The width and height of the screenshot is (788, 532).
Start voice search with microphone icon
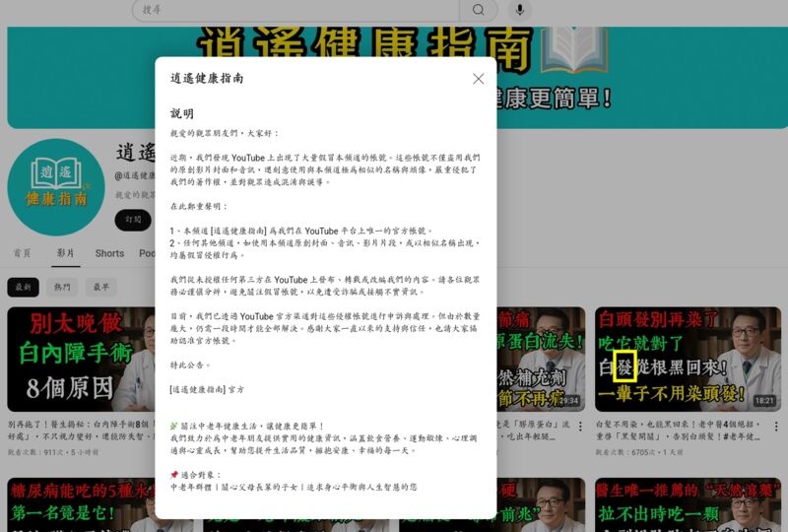520,10
